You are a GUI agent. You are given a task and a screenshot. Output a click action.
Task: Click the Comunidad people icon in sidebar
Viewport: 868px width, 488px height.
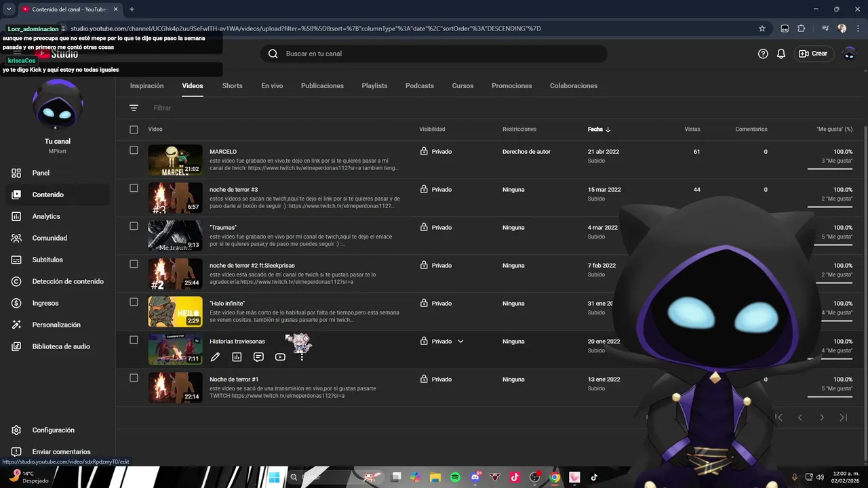point(17,238)
